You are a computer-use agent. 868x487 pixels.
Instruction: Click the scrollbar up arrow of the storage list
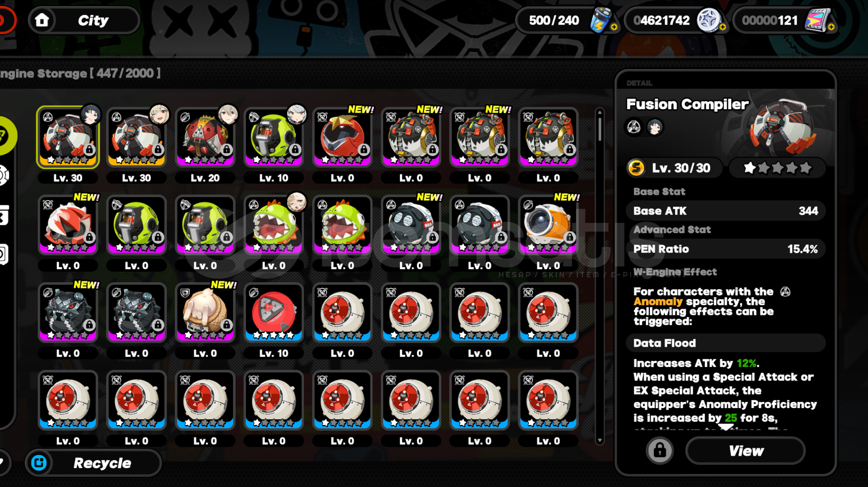599,111
